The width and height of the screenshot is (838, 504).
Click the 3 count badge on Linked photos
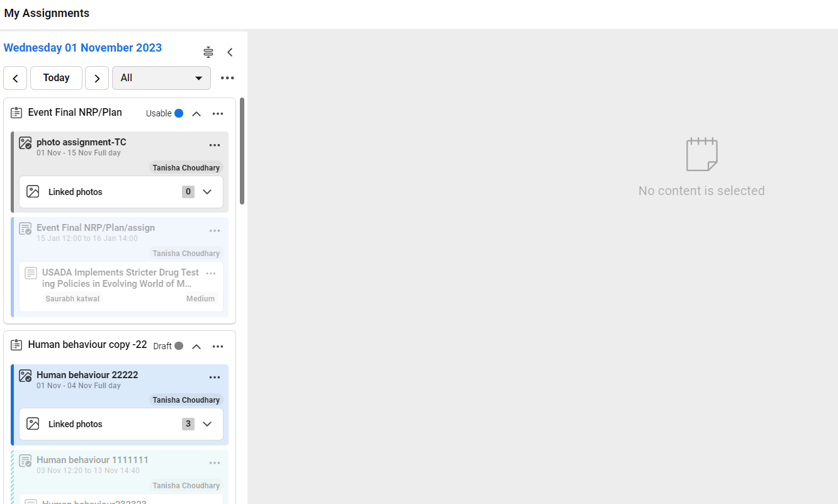[x=188, y=424]
